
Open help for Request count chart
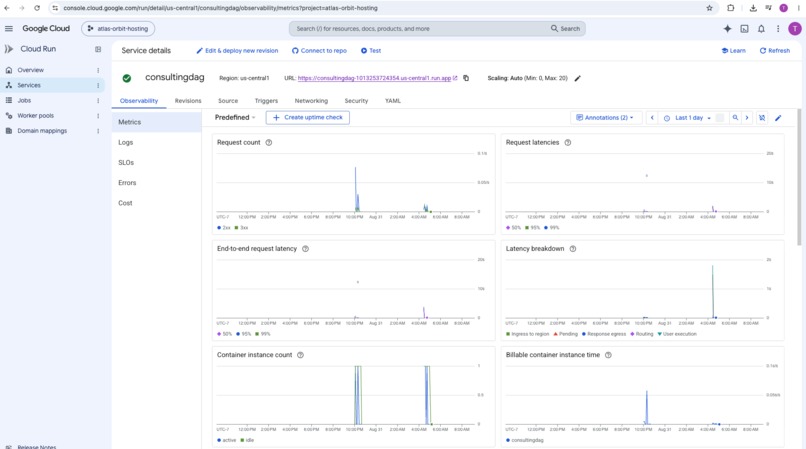[269, 142]
